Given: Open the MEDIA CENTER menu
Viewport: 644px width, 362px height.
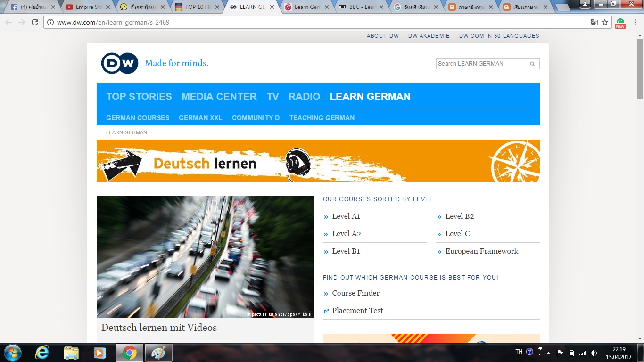Looking at the screenshot, I should click(219, 97).
